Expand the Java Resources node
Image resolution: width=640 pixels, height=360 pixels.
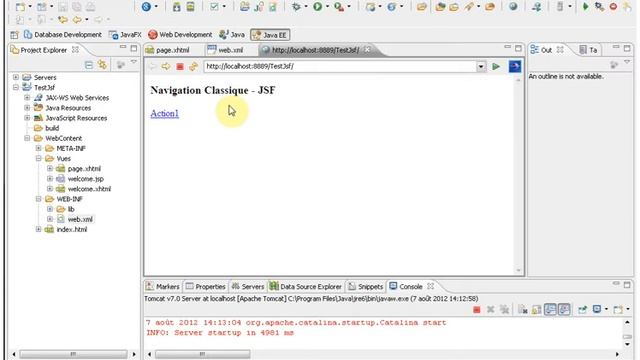point(27,108)
